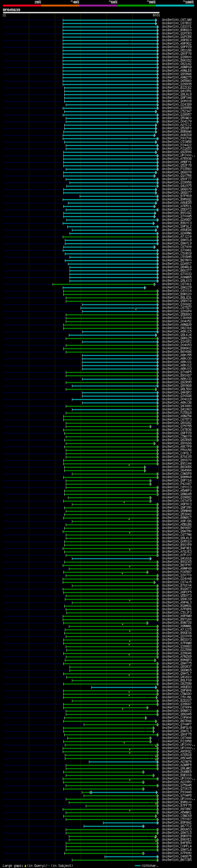This screenshot has height=868, width=197.
Task: Click the cyan alignment bar for UniRef100_Q41616
Action: click(x=112, y=559)
